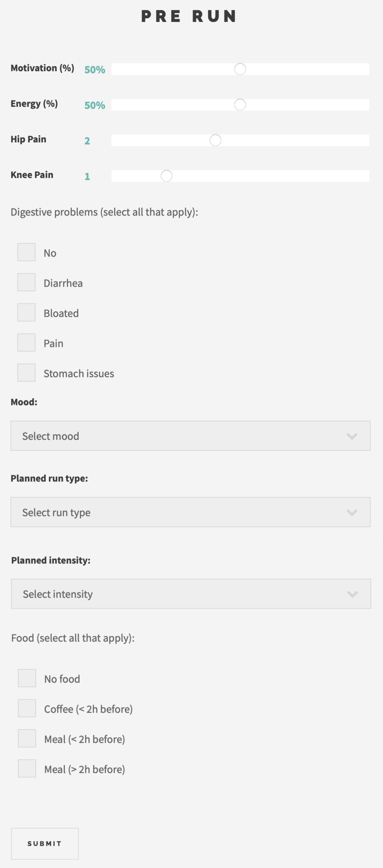Select the No food checkbox
Image resolution: width=383 pixels, height=868 pixels.
pos(27,678)
